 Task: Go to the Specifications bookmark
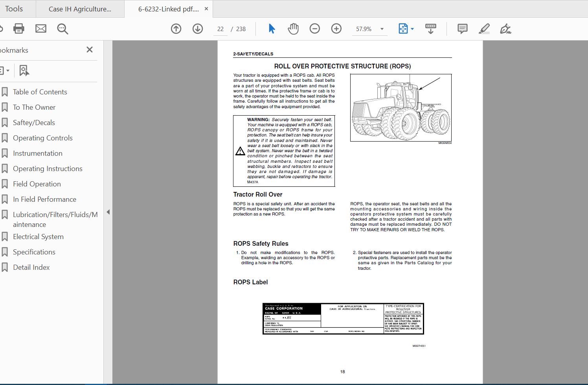(34, 252)
